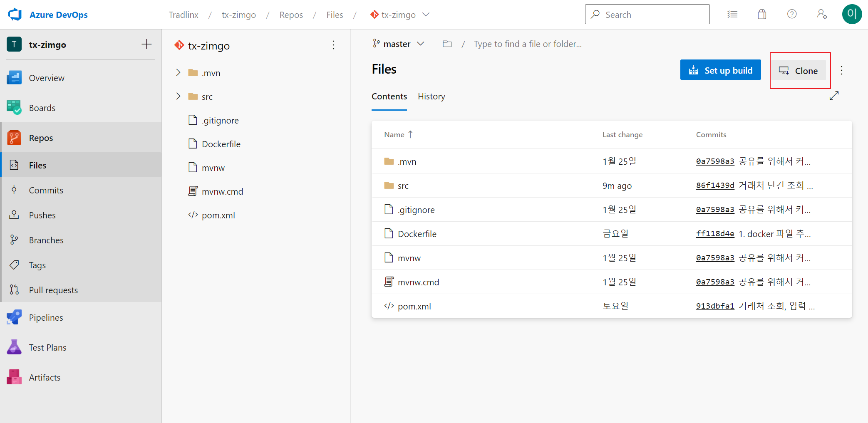This screenshot has width=868, height=423.
Task: Select Files under Repos in the sidebar
Action: (x=81, y=166)
